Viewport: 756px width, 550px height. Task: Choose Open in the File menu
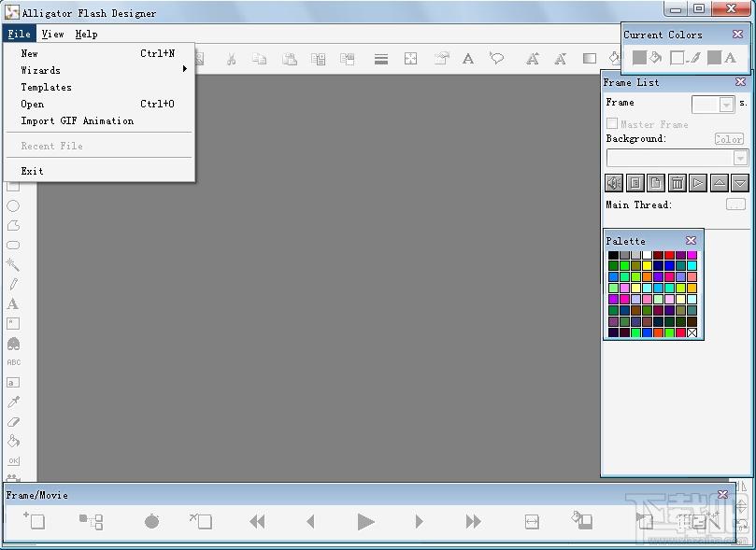coord(98,104)
